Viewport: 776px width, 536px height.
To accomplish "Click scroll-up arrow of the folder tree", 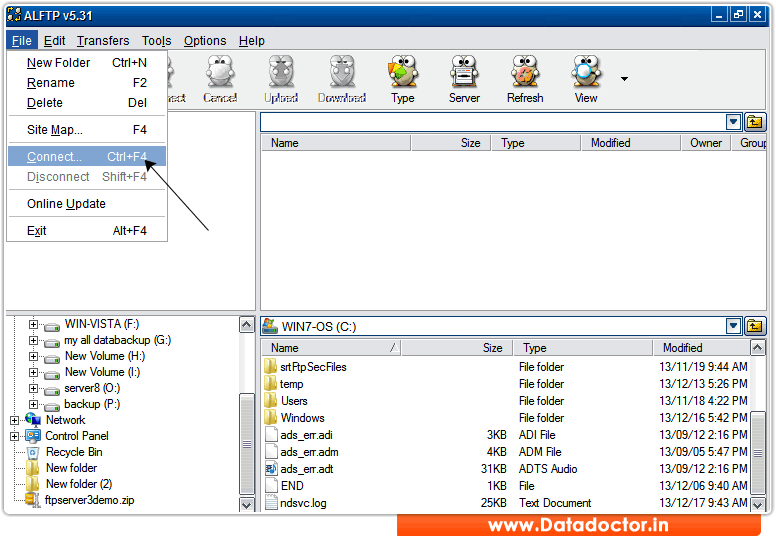I will (x=246, y=325).
